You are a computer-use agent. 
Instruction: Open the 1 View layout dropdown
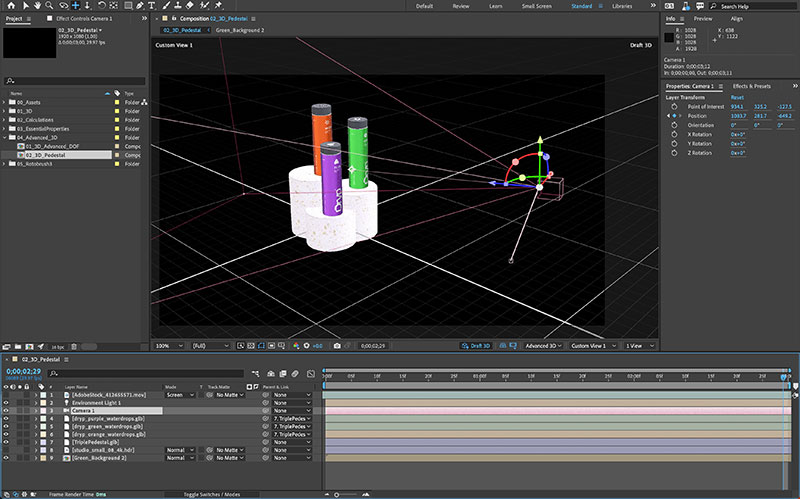point(639,345)
